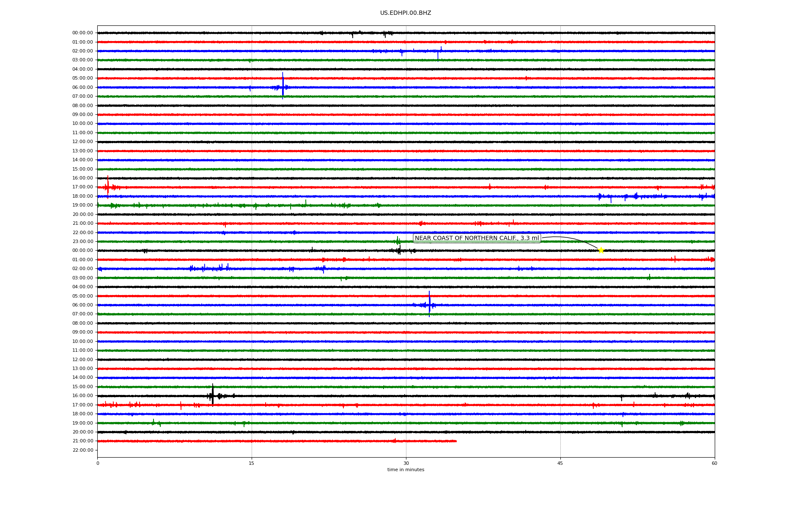The width and height of the screenshot is (812, 508).
Task: Click the 30 tick label on x-axis
Action: [406, 463]
